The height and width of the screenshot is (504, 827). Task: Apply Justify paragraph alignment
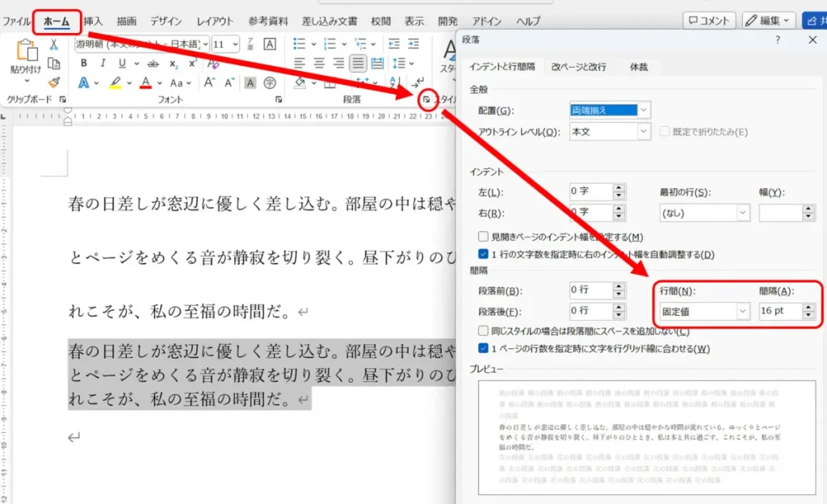click(x=358, y=63)
